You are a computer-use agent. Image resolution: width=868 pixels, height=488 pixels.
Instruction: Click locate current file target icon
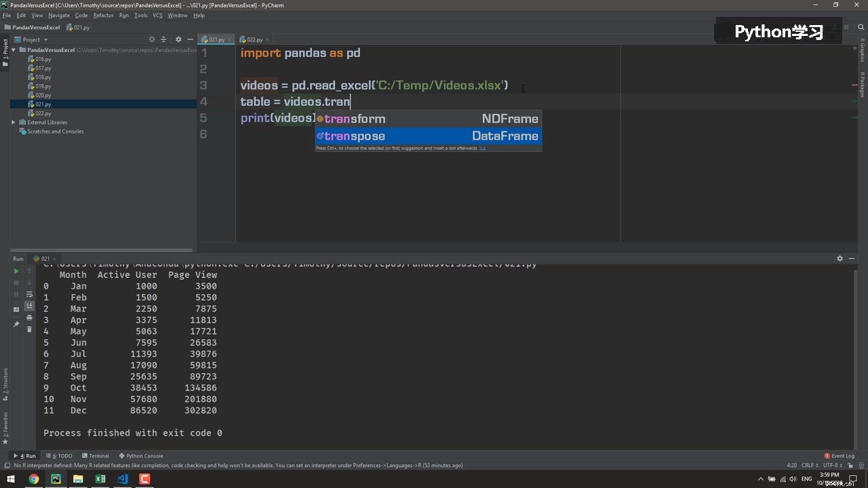pos(152,39)
